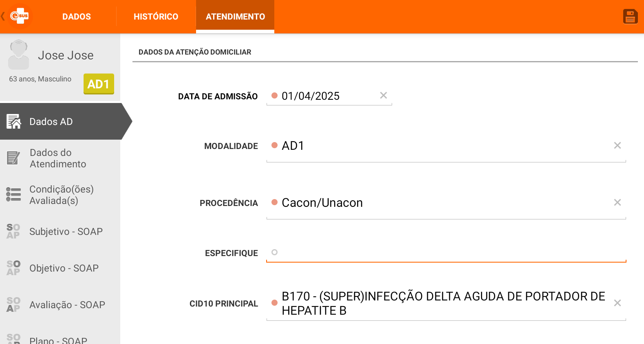Switch to the DADOS tab
The height and width of the screenshot is (344, 644).
pyautogui.click(x=77, y=17)
